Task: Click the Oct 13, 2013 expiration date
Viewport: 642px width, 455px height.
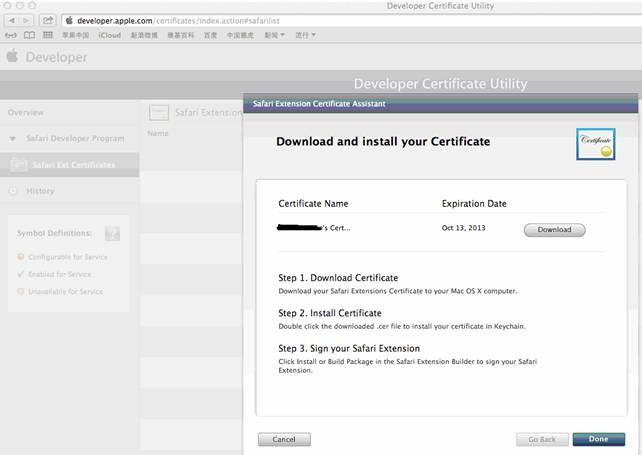Action: click(463, 228)
